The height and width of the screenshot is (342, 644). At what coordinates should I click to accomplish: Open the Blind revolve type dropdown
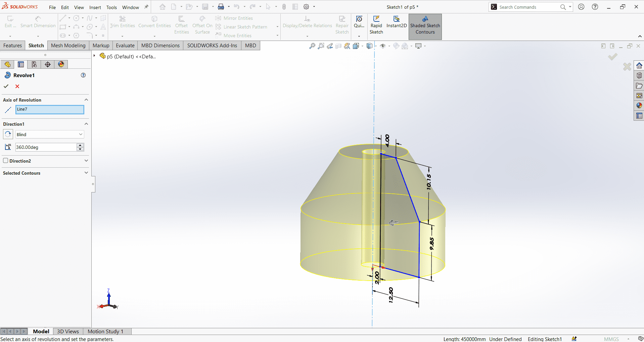pos(50,134)
